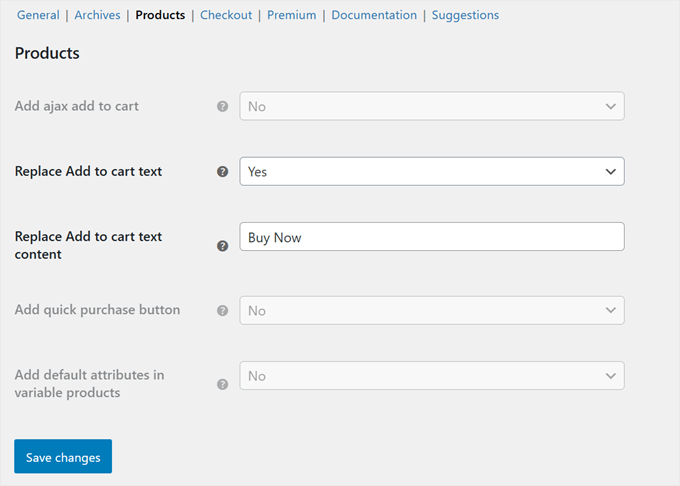Click help icon for Add quick purchase button
The image size is (680, 486).
pyautogui.click(x=223, y=311)
